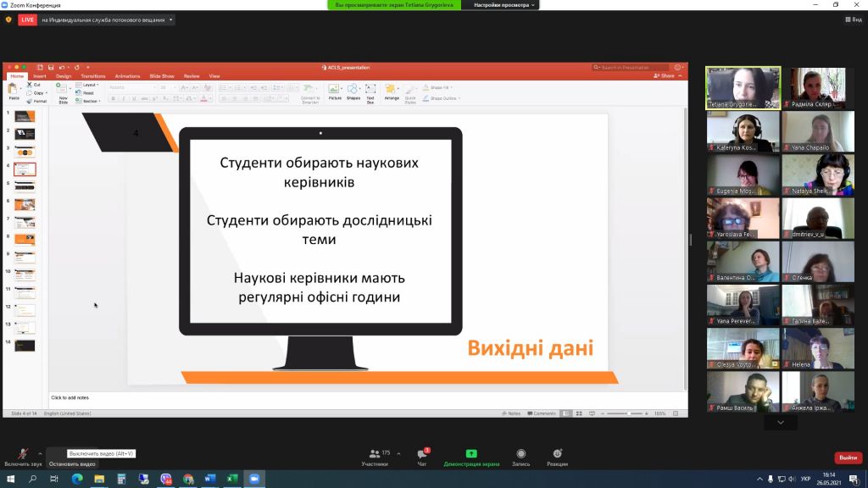Leave the meeting with the red Выйти button
The image size is (868, 488).
pyautogui.click(x=848, y=457)
